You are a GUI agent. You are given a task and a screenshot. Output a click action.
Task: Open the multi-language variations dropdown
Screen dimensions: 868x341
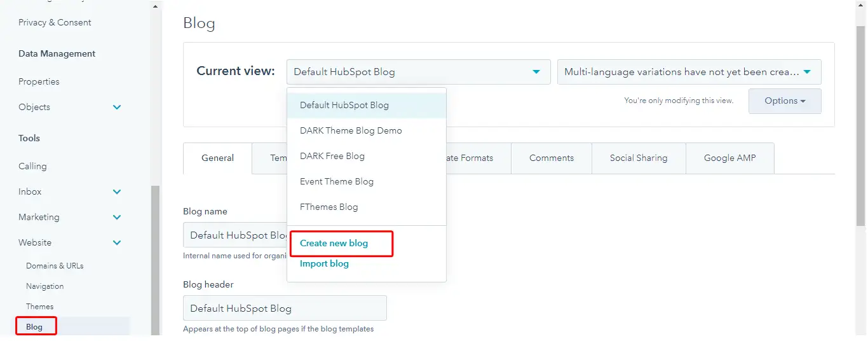click(x=689, y=72)
